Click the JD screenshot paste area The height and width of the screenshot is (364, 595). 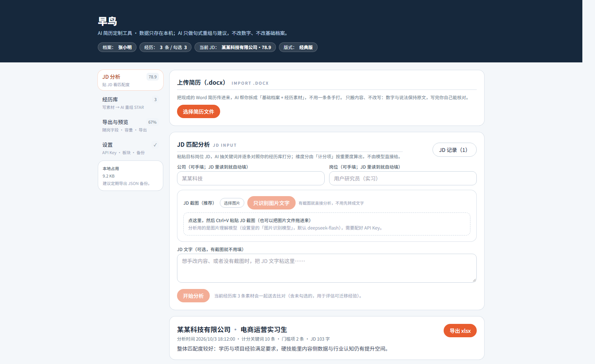coord(327,224)
